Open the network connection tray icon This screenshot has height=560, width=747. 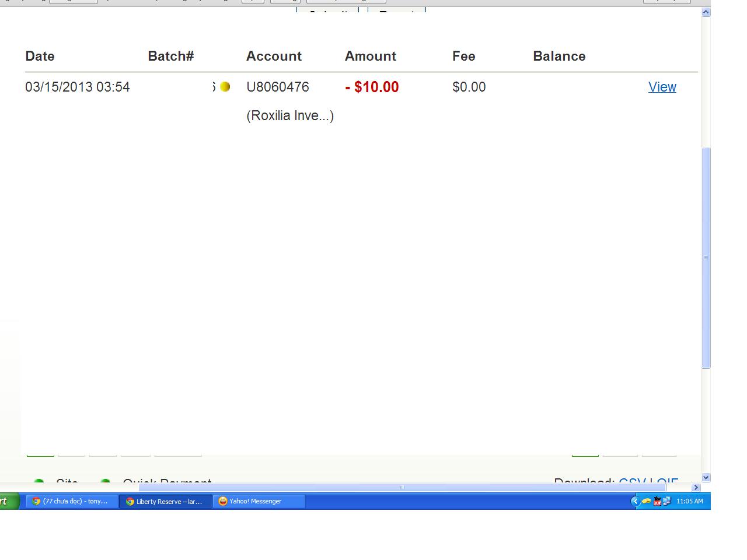pyautogui.click(x=666, y=501)
